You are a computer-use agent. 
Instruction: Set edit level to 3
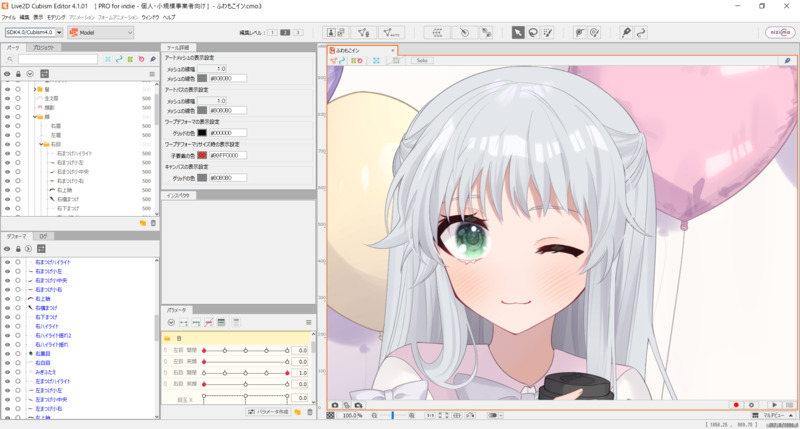click(x=297, y=33)
